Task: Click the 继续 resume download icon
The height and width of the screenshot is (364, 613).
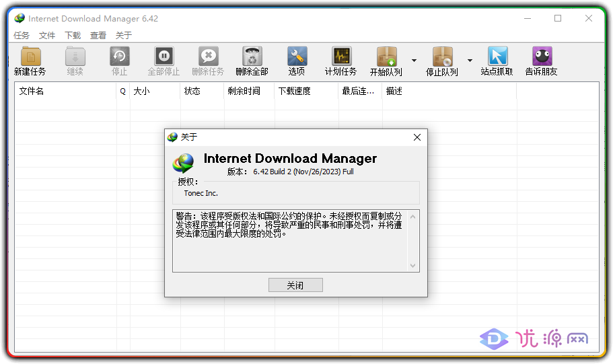Action: point(75,57)
